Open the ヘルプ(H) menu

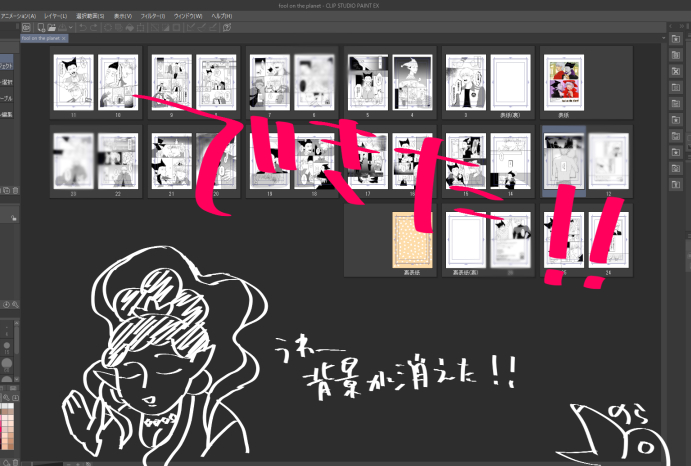[222, 16]
